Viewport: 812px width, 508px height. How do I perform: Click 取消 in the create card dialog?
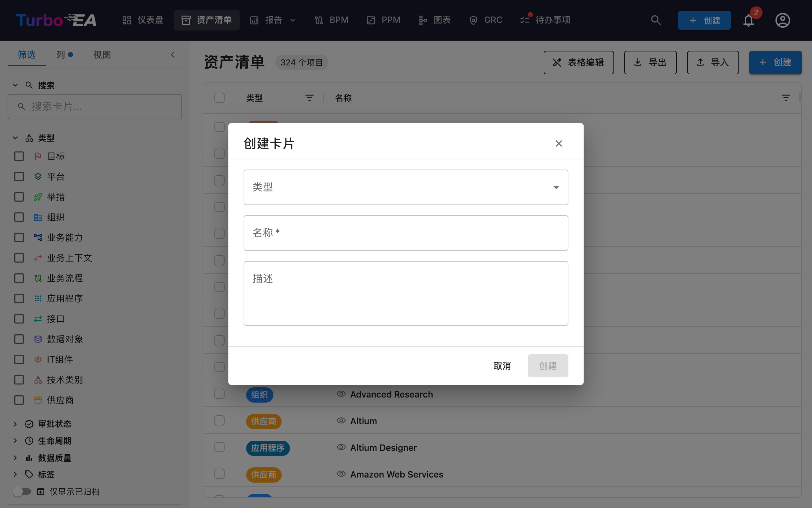(502, 365)
